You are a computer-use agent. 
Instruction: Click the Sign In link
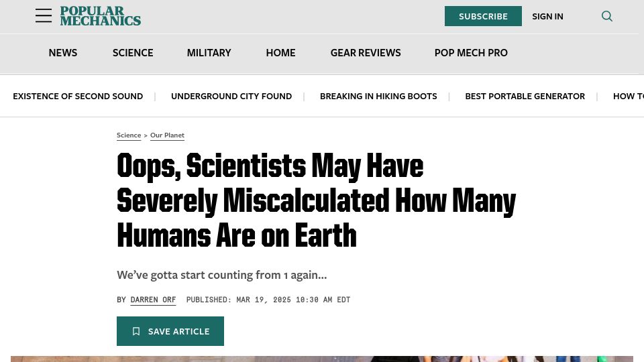pyautogui.click(x=547, y=16)
